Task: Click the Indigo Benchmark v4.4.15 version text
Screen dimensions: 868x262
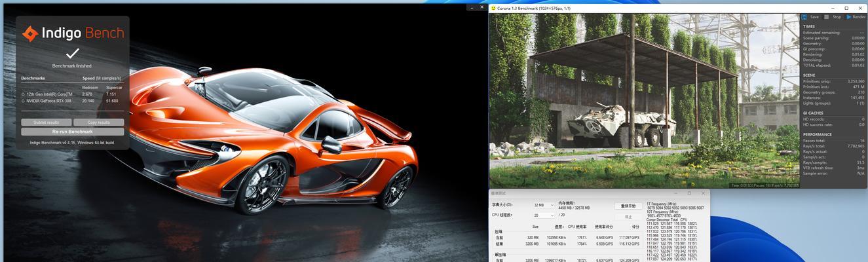Action: click(x=72, y=142)
